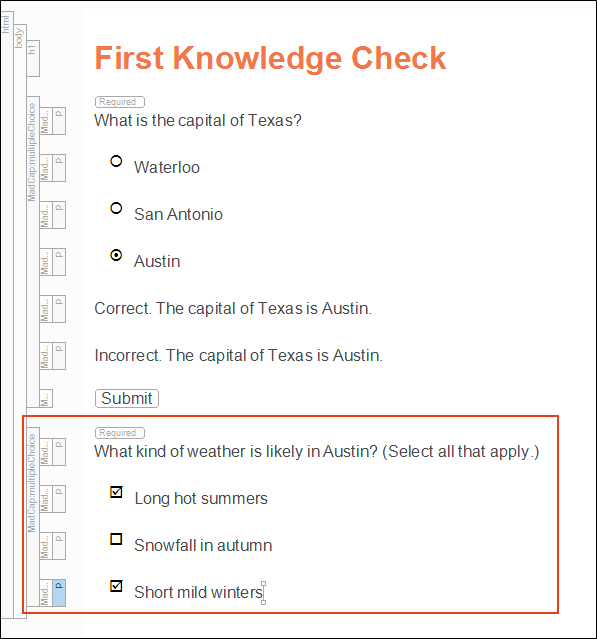Image resolution: width=597 pixels, height=639 pixels.
Task: Select the Waterloo radio button
Action: 116,161
